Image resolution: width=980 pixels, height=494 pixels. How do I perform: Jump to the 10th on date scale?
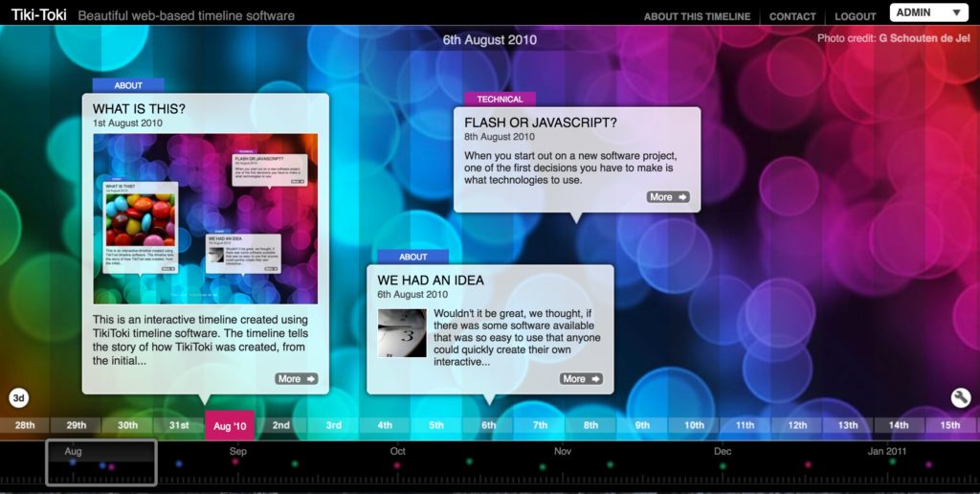click(x=694, y=425)
